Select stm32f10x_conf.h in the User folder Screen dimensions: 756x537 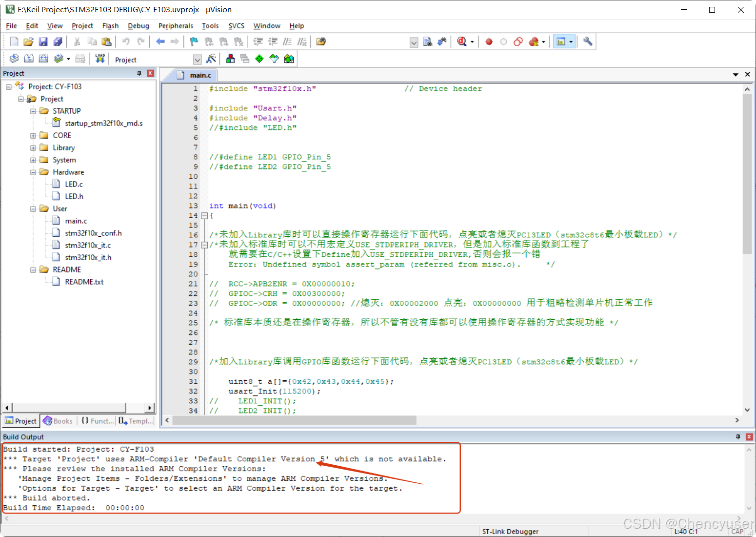tap(93, 233)
